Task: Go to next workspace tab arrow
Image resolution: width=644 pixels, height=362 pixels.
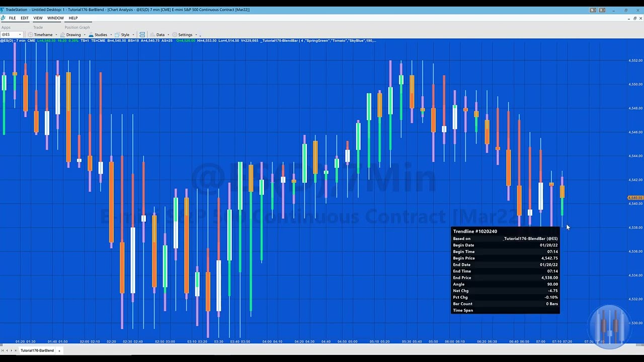Action: pos(11,350)
